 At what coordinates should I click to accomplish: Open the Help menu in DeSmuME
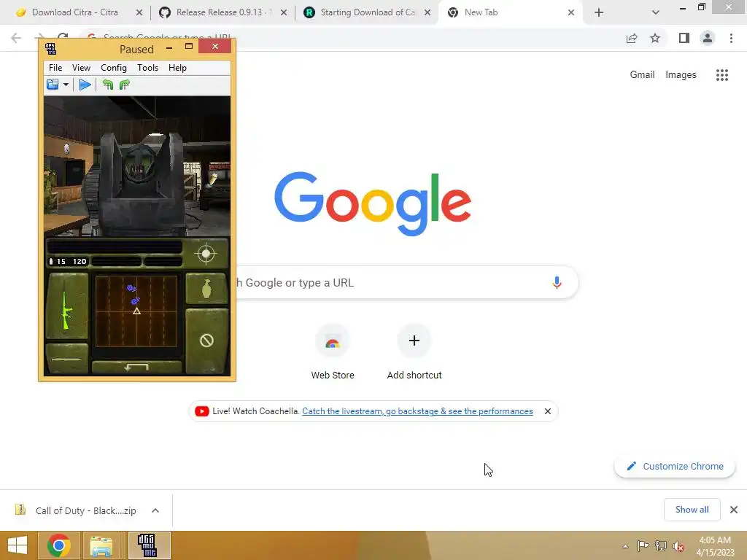point(177,68)
